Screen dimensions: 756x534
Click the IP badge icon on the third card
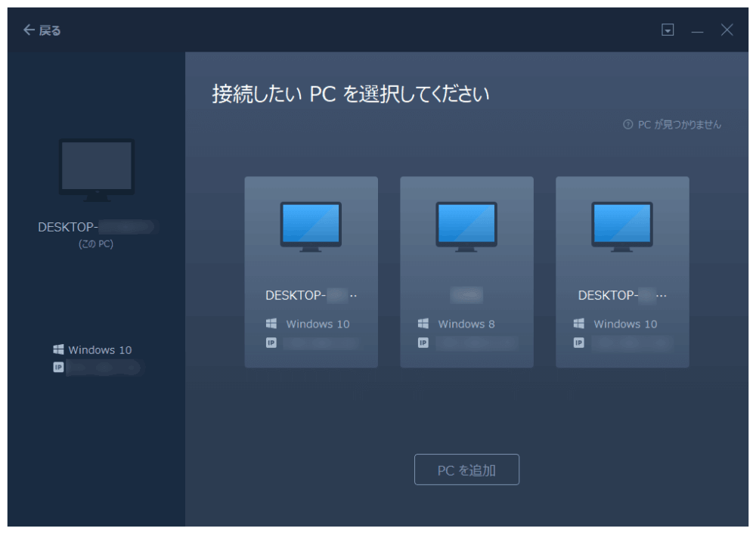(578, 343)
